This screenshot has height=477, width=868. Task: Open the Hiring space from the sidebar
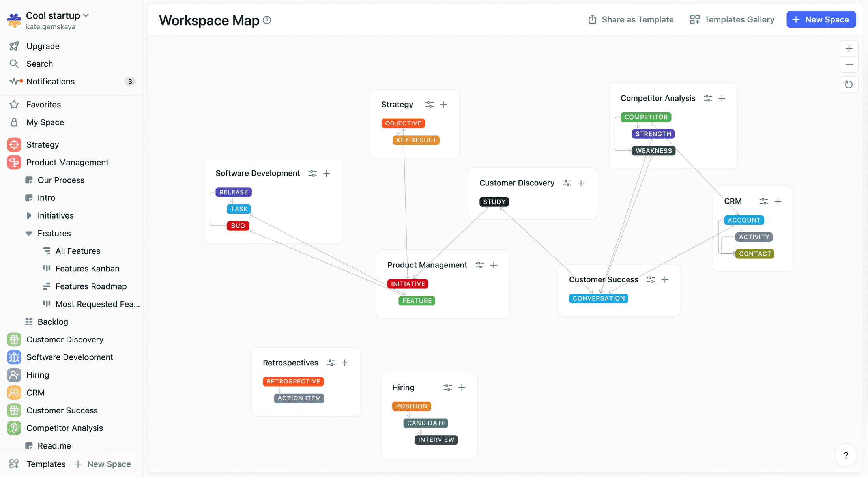38,375
